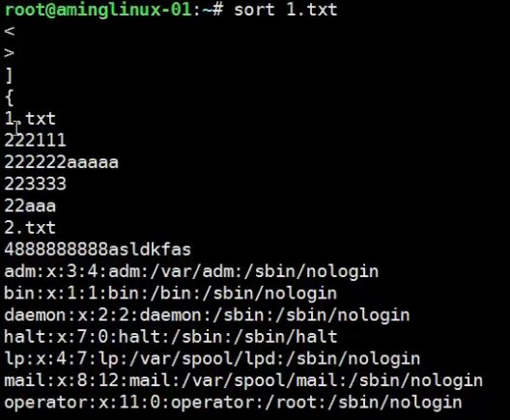Click the lp:x:4:7 spool entry line
This screenshot has height=420, width=510.
212,359
